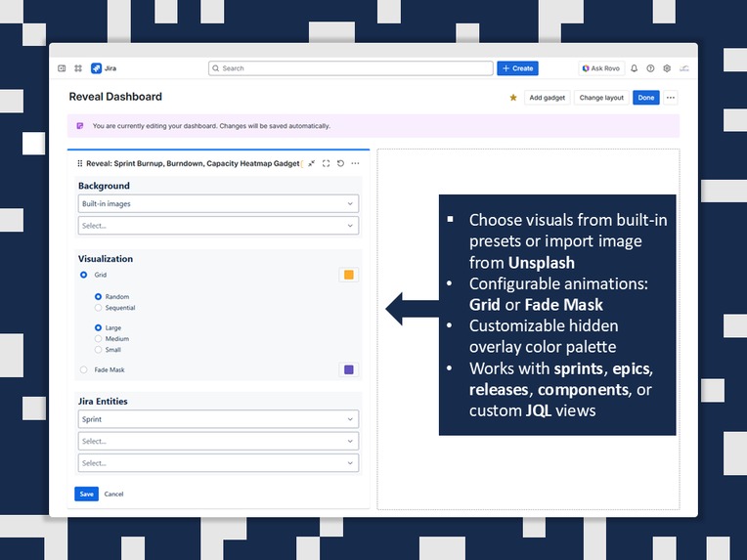Toggle the sidebar panel icon

(62, 68)
